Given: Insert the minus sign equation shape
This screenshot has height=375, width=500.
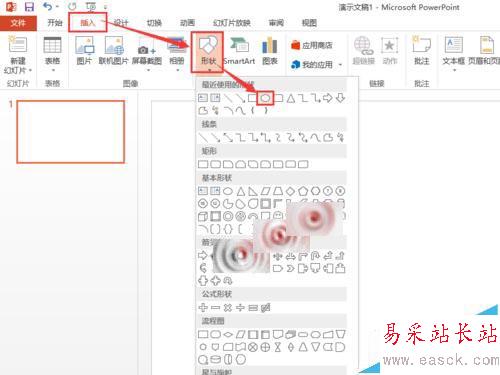Looking at the screenshot, I should pyautogui.click(x=215, y=308).
